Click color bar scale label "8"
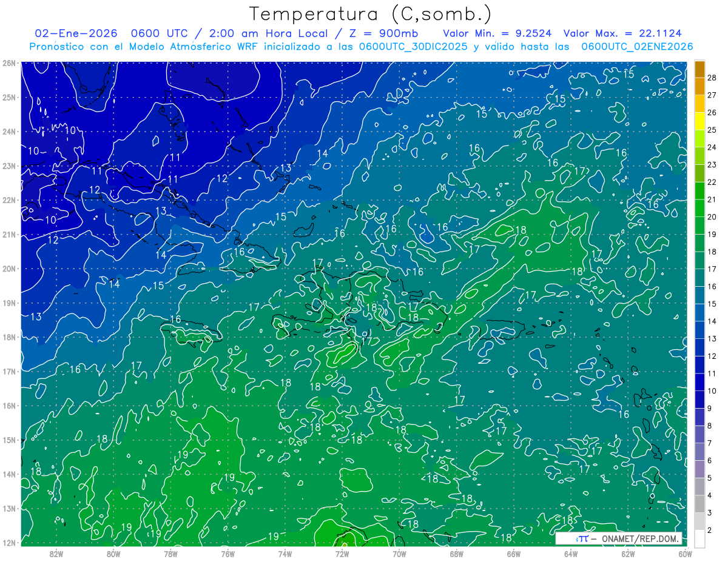Image resolution: width=728 pixels, height=562 pixels. click(x=710, y=426)
